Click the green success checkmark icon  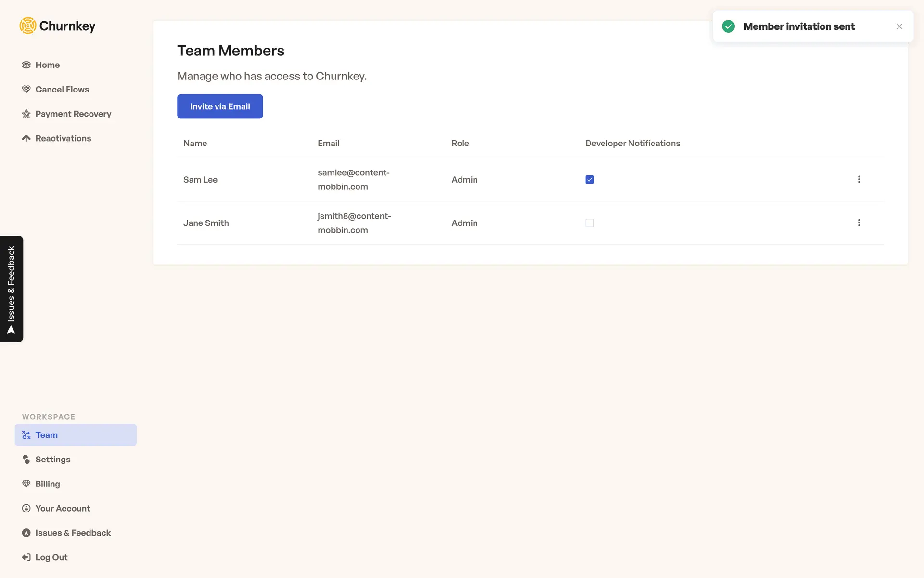coord(728,26)
